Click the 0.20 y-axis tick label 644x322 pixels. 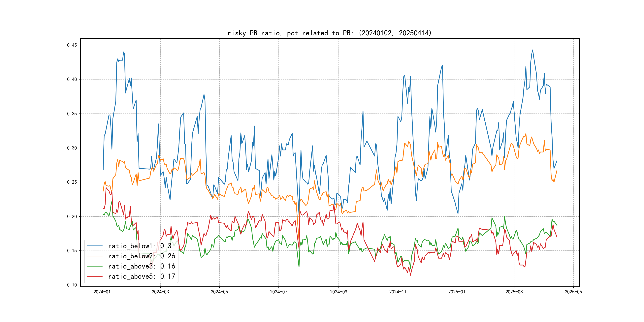[72, 216]
